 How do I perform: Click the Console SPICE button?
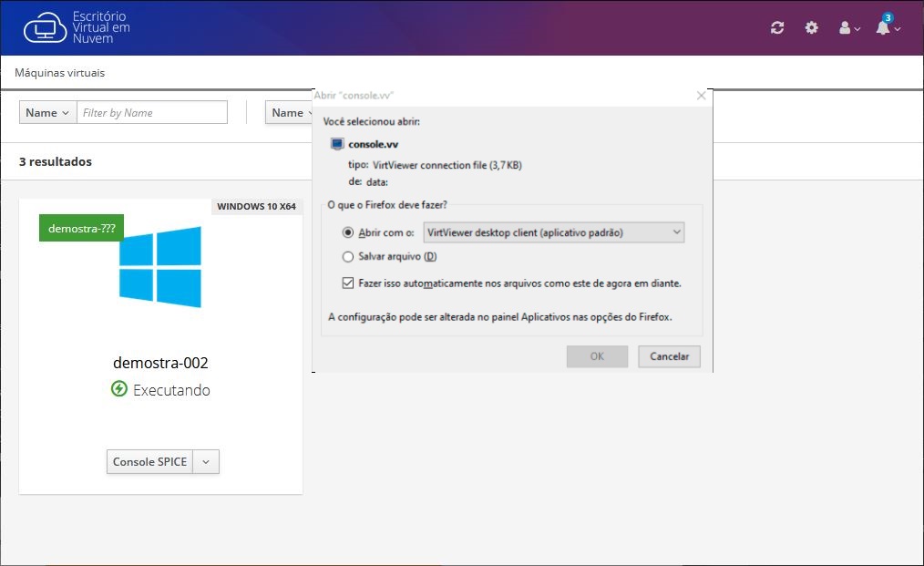click(x=149, y=462)
